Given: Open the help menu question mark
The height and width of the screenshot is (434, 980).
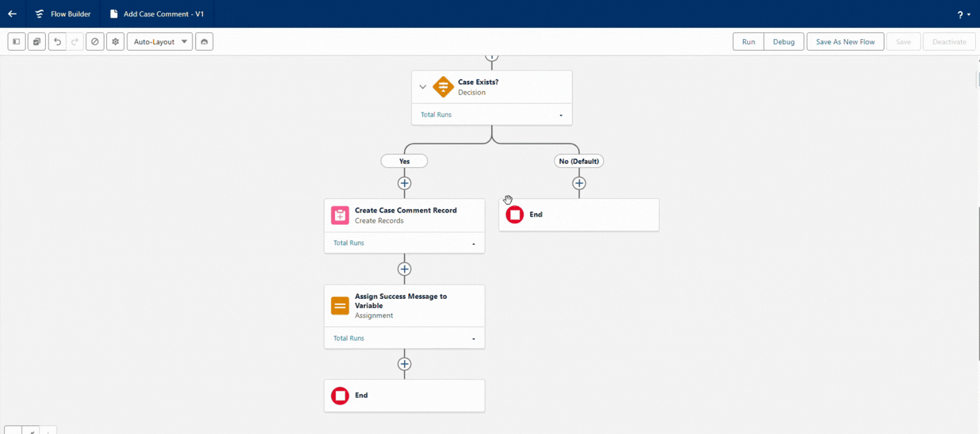Looking at the screenshot, I should click(x=962, y=14).
